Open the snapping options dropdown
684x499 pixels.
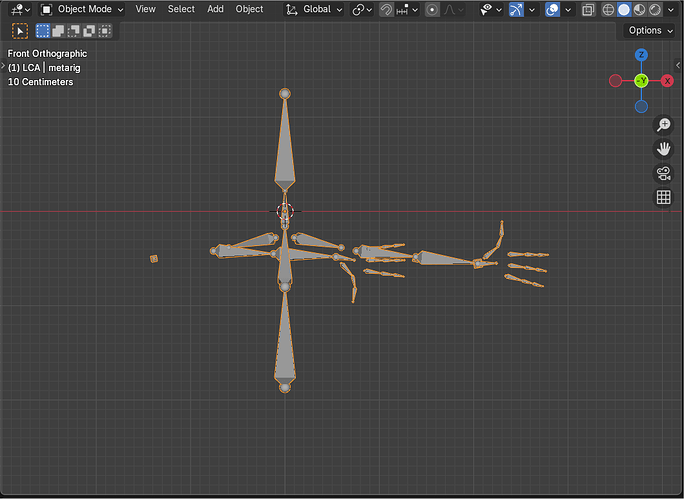(x=407, y=9)
